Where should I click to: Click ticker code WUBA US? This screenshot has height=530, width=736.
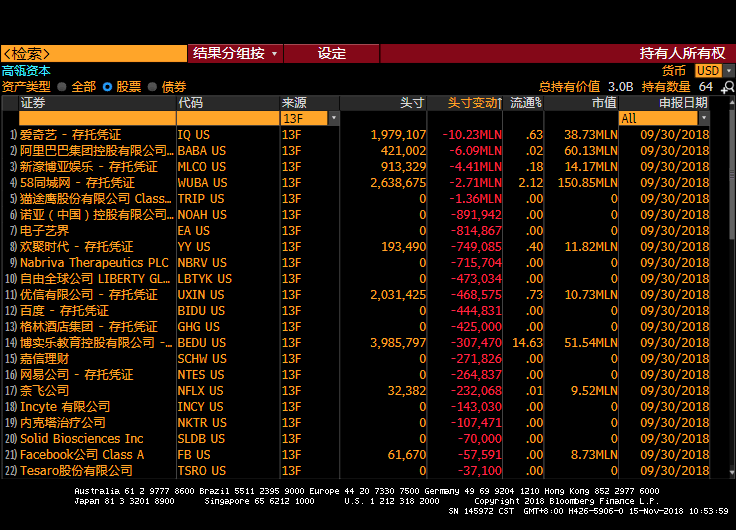point(202,183)
